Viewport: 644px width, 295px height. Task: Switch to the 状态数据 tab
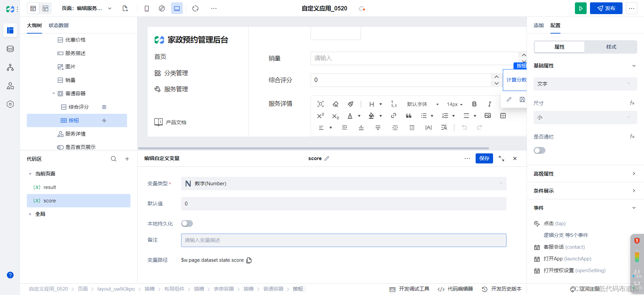tap(59, 26)
